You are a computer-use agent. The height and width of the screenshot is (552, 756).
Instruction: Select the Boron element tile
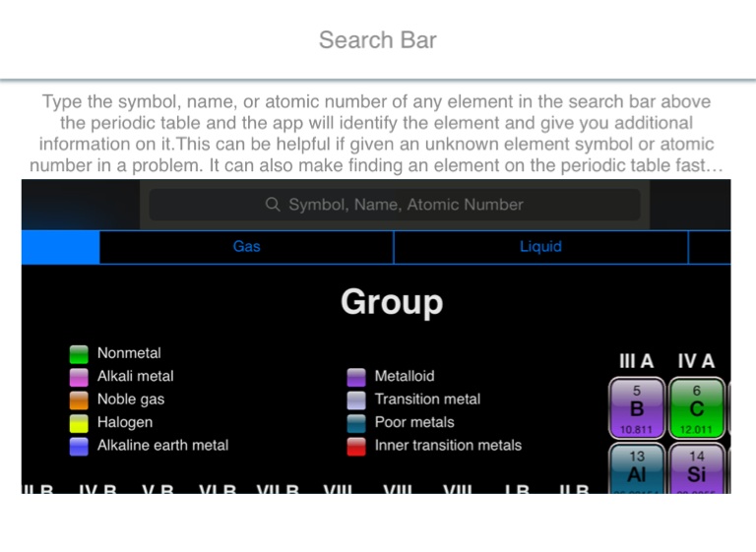(x=637, y=408)
